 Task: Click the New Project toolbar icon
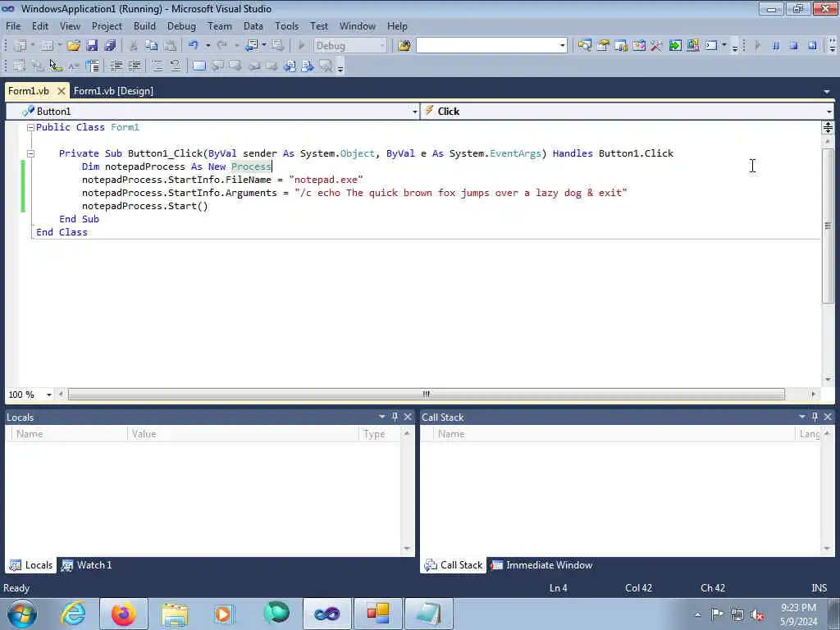coord(20,46)
